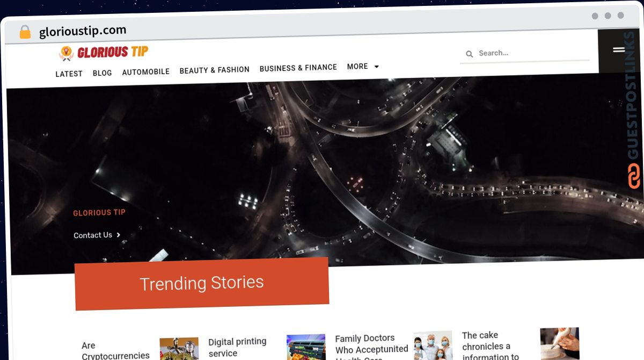Open BUSINESS & FINANCE category
Image resolution: width=644 pixels, height=360 pixels.
(298, 68)
